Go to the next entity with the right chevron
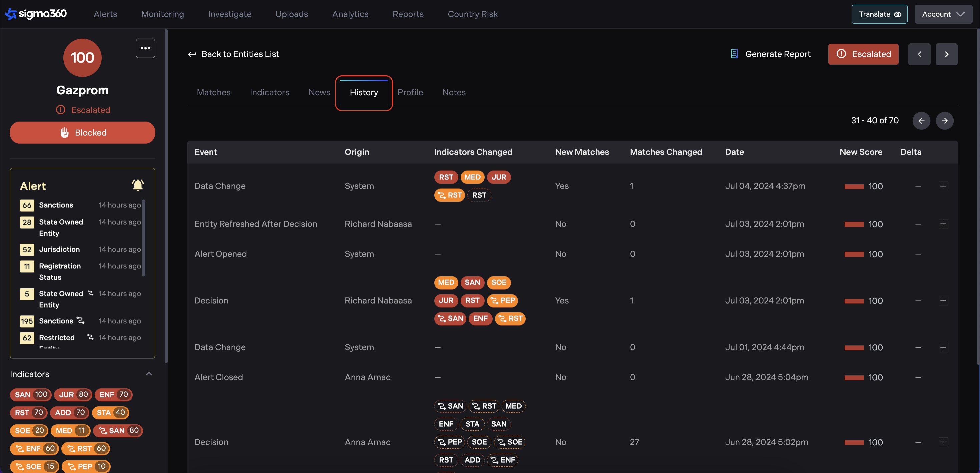 946,54
